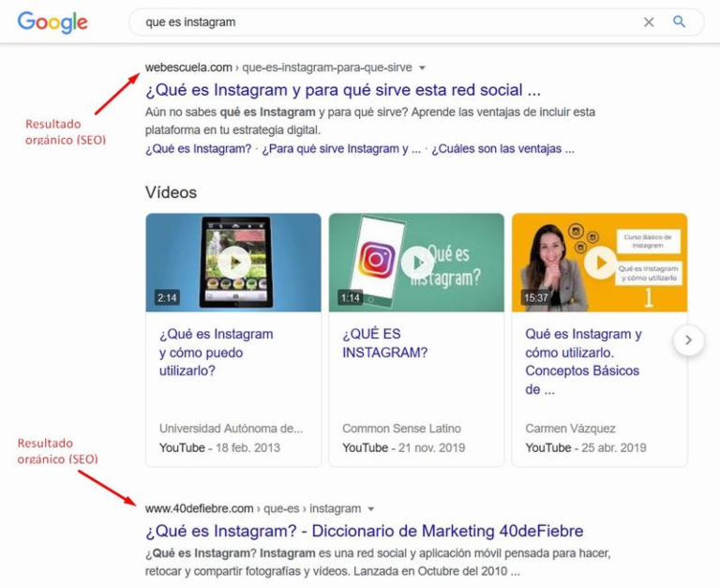This screenshot has height=588, width=720.
Task: Open '¿Qué es Instagram? - Diccionario de Marketing 40deFiebre'
Action: [x=364, y=531]
